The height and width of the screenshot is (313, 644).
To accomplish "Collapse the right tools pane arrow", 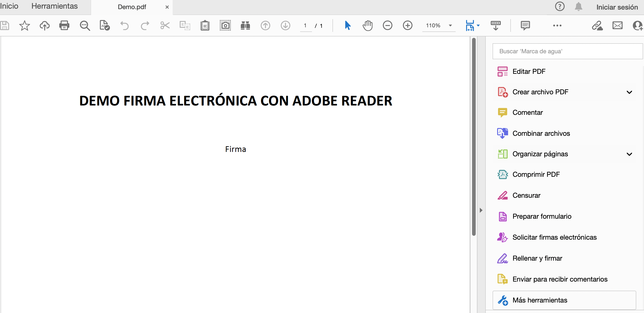I will click(x=481, y=210).
